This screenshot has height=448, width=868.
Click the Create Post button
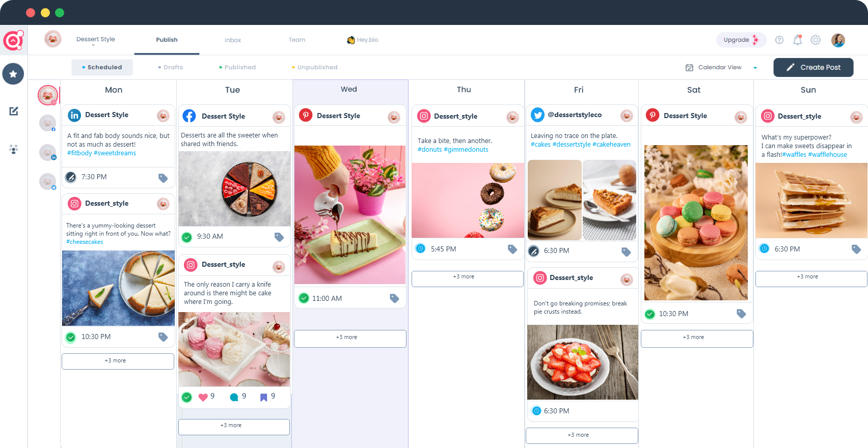click(813, 67)
